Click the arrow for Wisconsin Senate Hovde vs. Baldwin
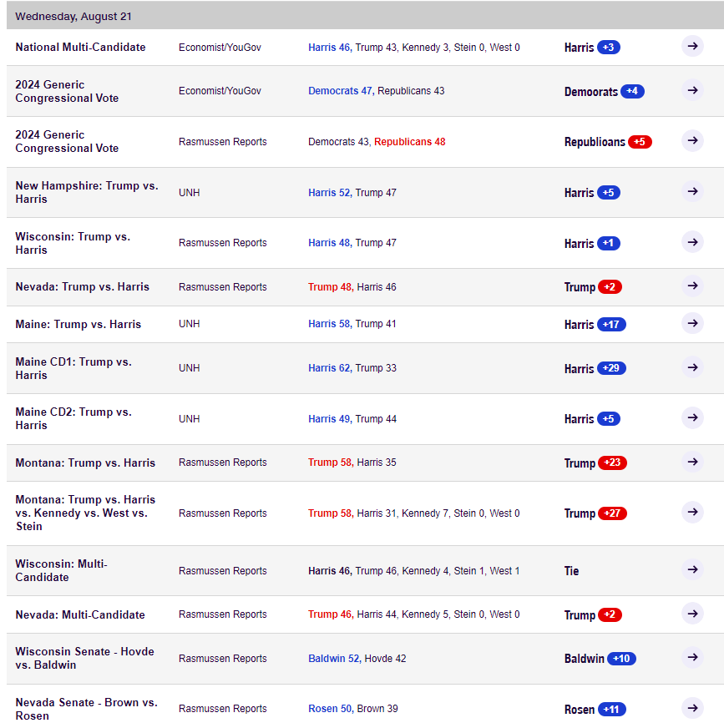This screenshot has height=728, width=724. pyautogui.click(x=692, y=657)
